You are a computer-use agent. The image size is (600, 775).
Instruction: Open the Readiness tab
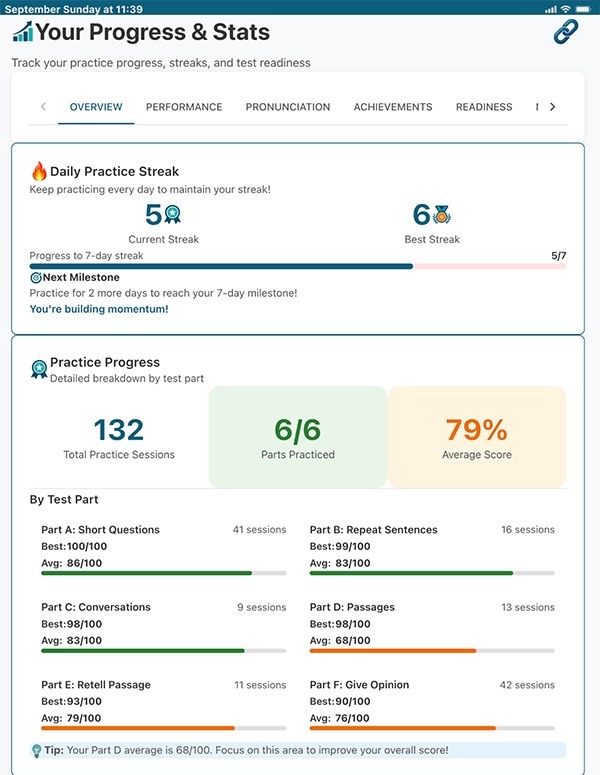tap(484, 107)
